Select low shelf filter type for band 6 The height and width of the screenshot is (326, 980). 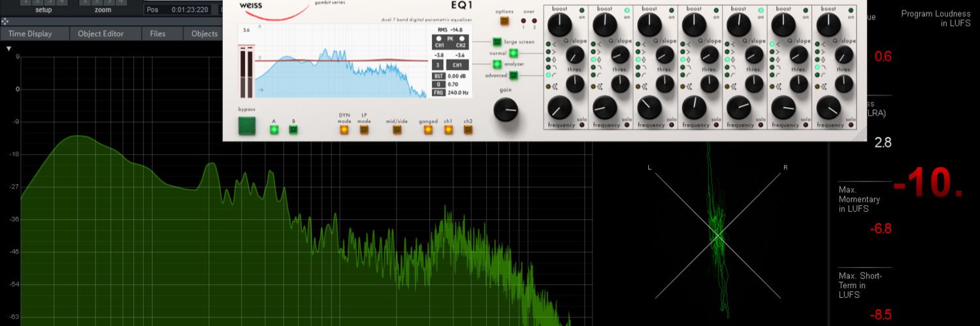(772, 51)
